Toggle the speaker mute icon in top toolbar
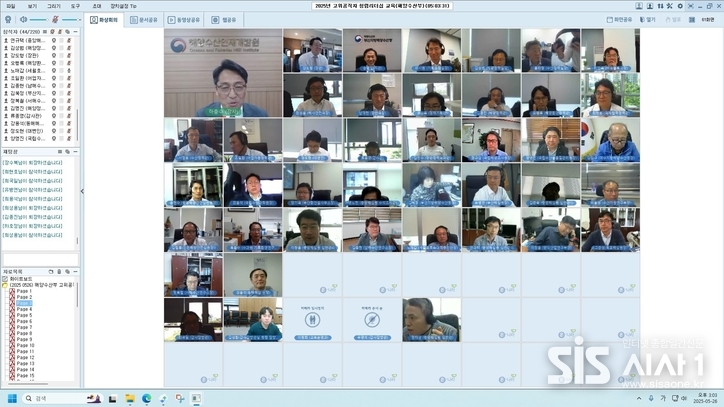Viewport: 724px width, 407px height. (24, 19)
